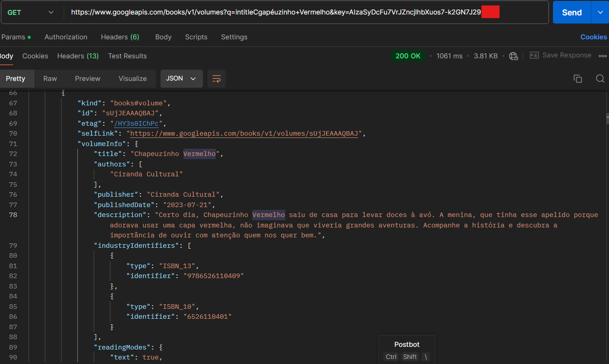Screen dimensions: 609x364
Task: Click the 3.81 KB response size
Action: click(486, 56)
